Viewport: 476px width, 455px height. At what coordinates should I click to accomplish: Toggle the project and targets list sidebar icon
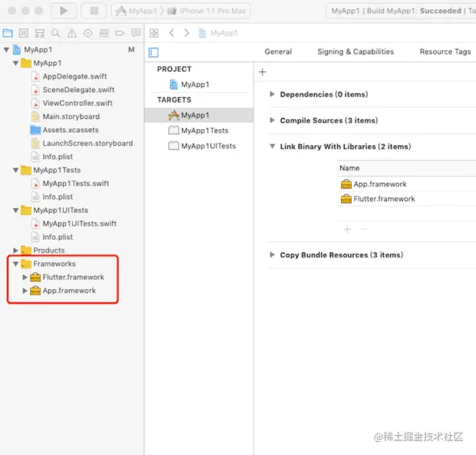tap(154, 52)
